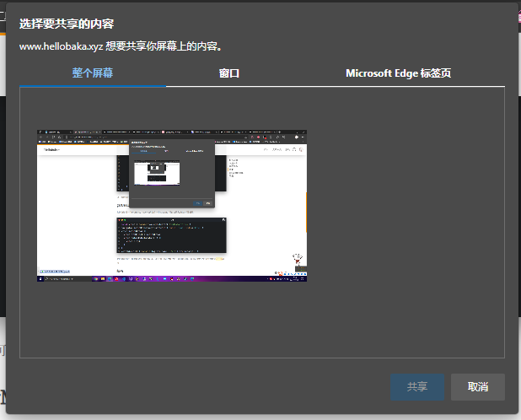Click the 取消 button

click(478, 387)
